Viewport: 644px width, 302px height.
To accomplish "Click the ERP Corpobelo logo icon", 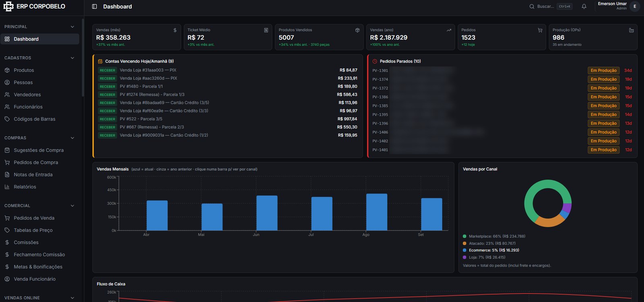I will pos(8,6).
